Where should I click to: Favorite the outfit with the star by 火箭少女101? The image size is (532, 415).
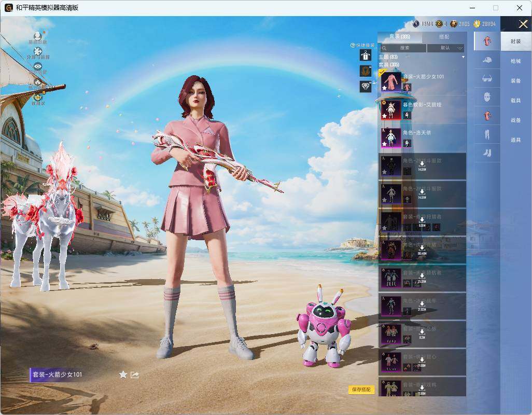pyautogui.click(x=123, y=375)
